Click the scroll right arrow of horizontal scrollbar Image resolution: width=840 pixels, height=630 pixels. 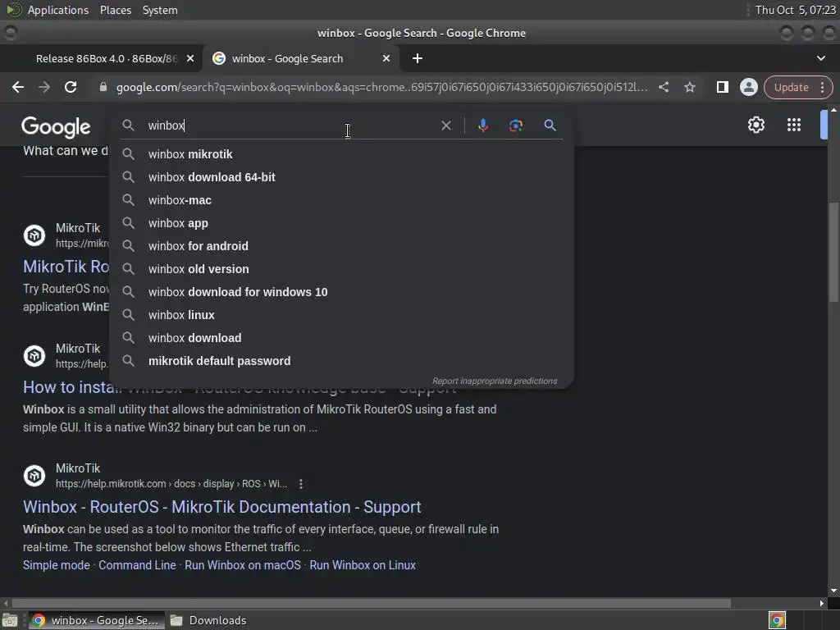point(822,603)
